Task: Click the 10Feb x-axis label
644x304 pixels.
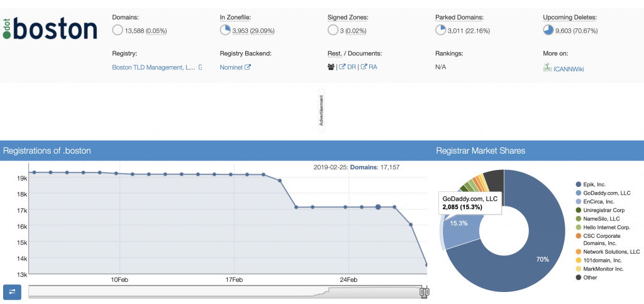Action: 119,280
